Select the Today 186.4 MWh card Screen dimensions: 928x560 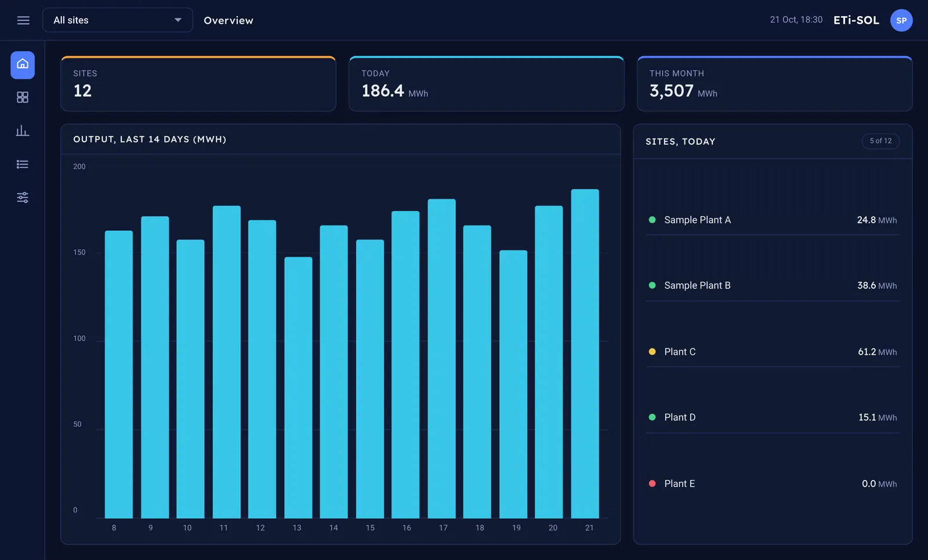(487, 83)
